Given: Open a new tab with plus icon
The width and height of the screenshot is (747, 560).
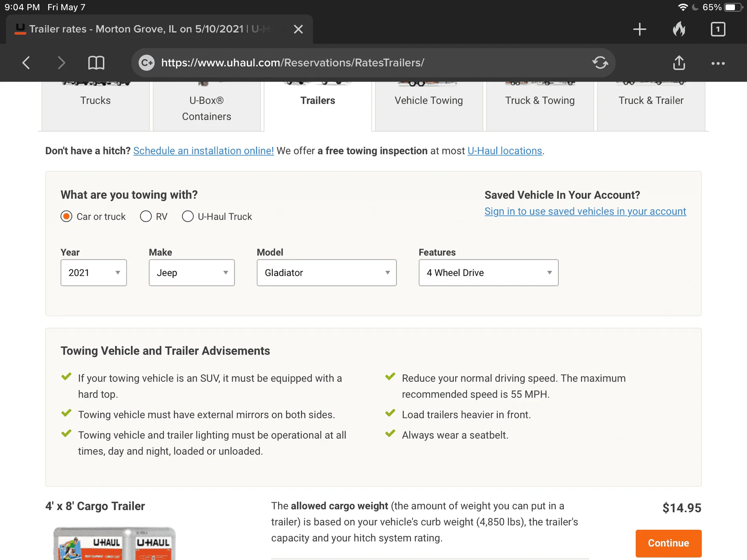Looking at the screenshot, I should [640, 29].
